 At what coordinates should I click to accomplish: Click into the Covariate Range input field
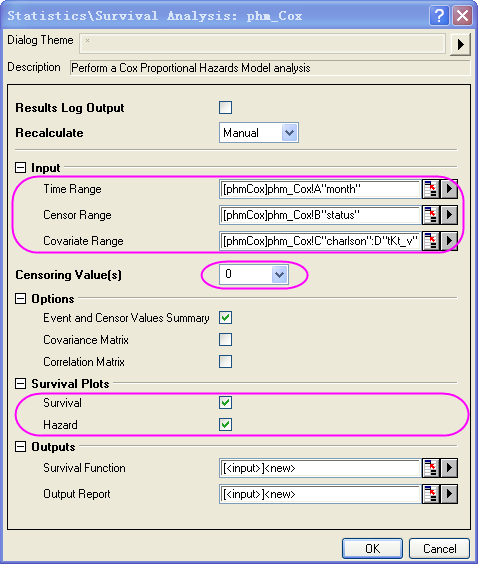(x=320, y=241)
